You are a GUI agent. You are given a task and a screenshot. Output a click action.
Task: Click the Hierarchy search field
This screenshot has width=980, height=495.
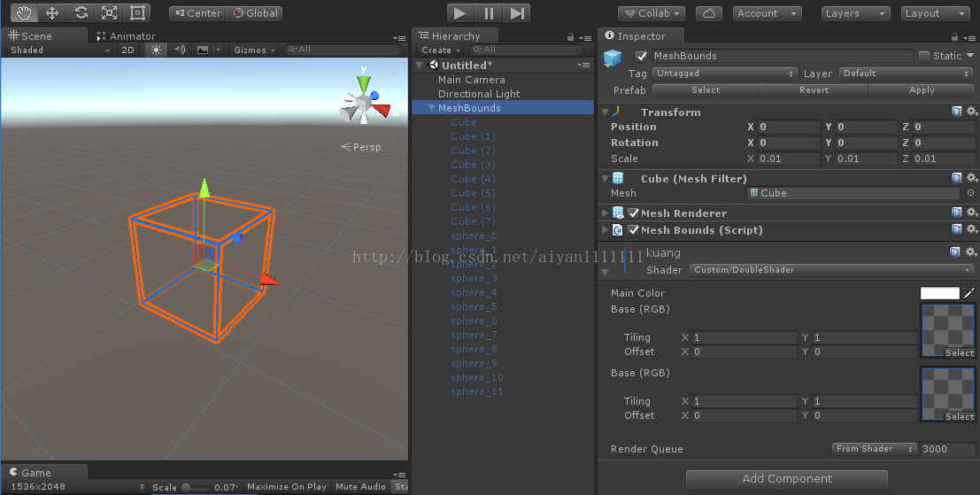click(526, 50)
